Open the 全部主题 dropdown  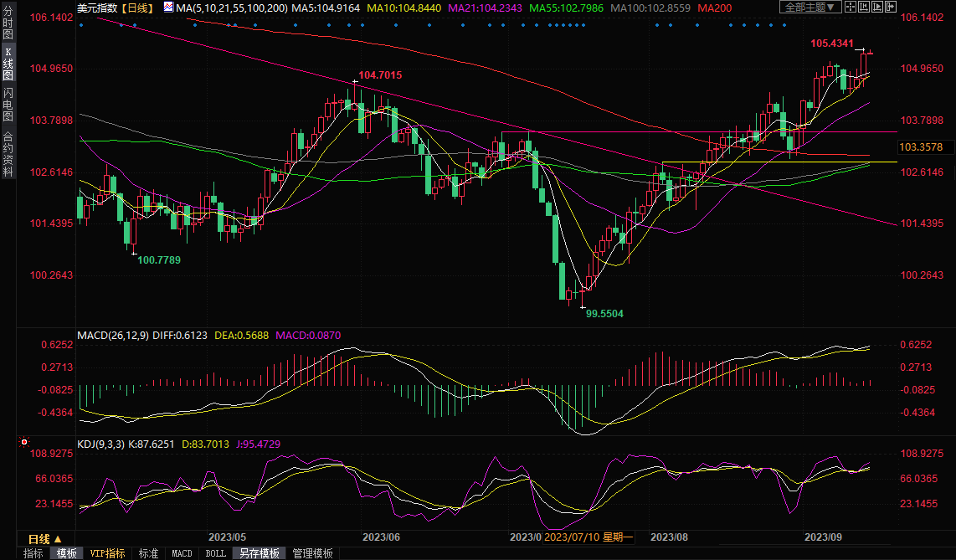809,8
